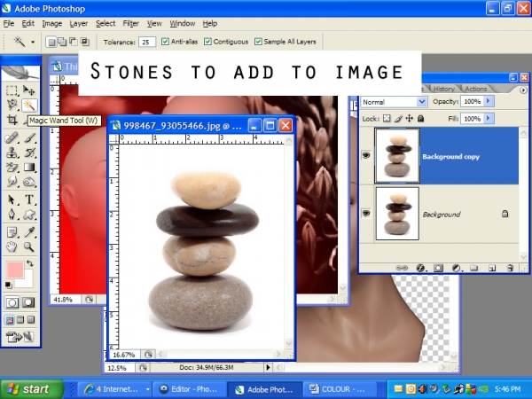Select the Magic Wand tool in toolbox
This screenshot has width=532, height=399.
tap(29, 106)
